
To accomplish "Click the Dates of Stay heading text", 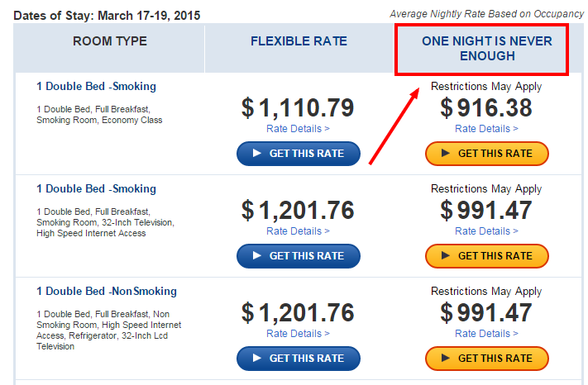I will (x=107, y=16).
